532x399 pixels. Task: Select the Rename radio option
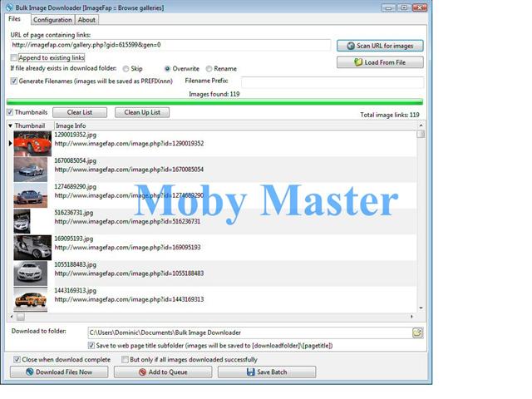point(209,69)
